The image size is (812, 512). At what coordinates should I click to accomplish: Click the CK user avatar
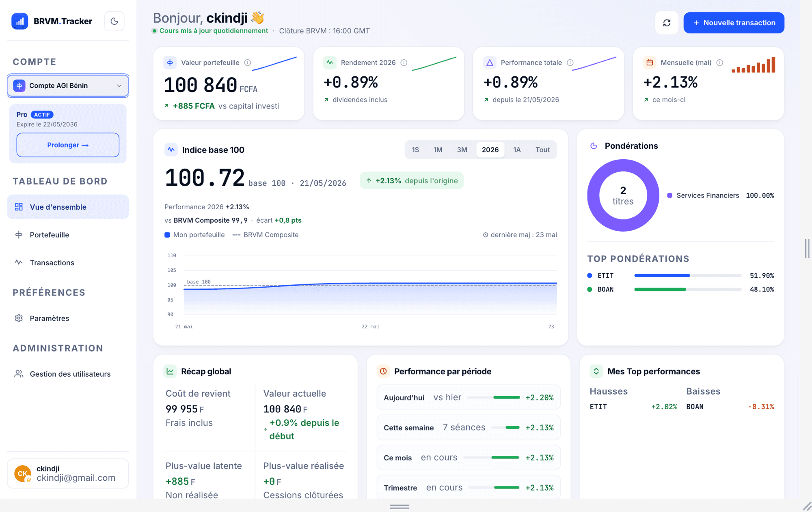(x=23, y=473)
